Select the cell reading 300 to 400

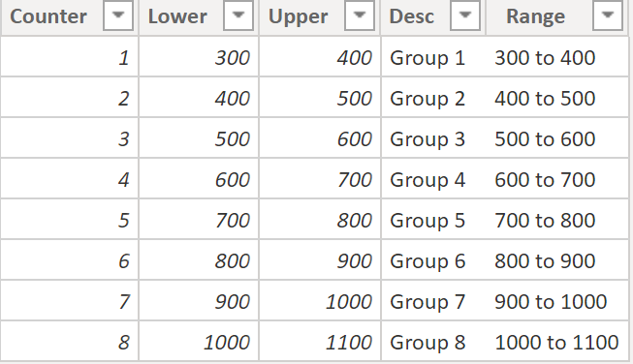pos(557,57)
